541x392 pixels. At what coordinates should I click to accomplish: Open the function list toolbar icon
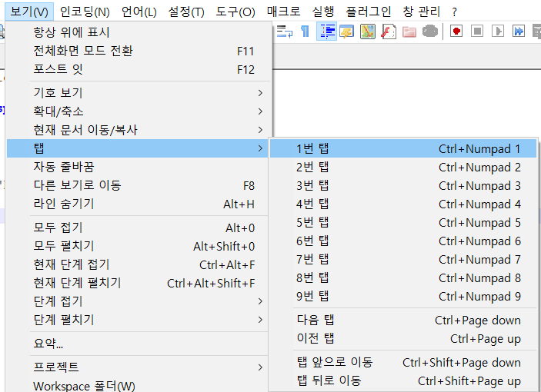tap(388, 32)
